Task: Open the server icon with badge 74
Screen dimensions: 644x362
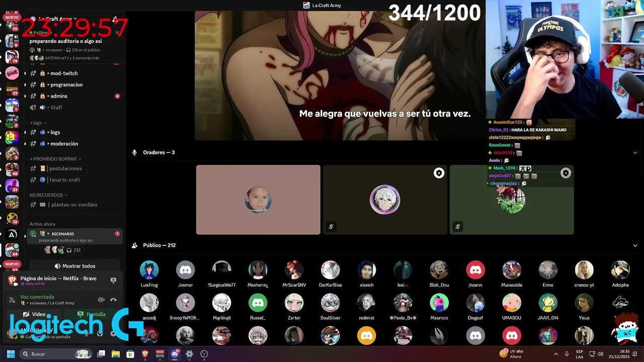Action: coord(12,56)
